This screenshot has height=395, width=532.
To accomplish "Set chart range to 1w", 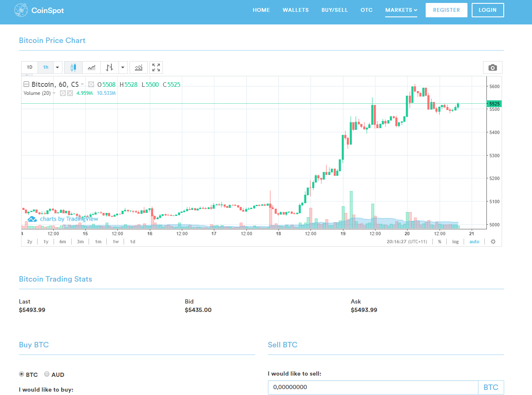I will click(x=115, y=242).
